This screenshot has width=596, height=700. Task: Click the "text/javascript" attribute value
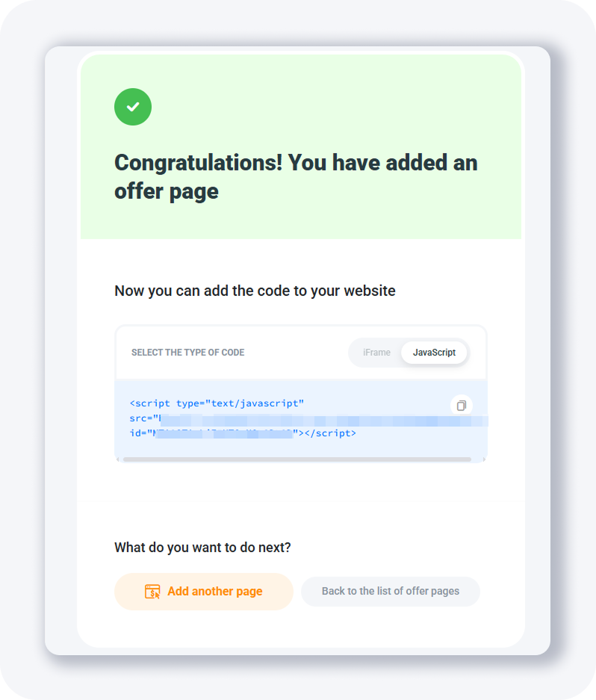coord(258,404)
